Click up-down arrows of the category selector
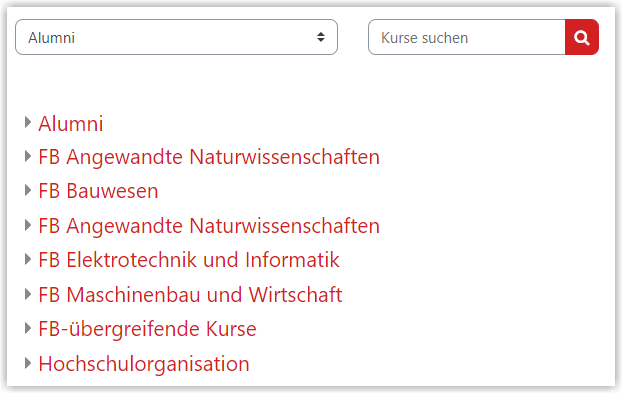Screen dimensions: 623x394 pyautogui.click(x=321, y=37)
